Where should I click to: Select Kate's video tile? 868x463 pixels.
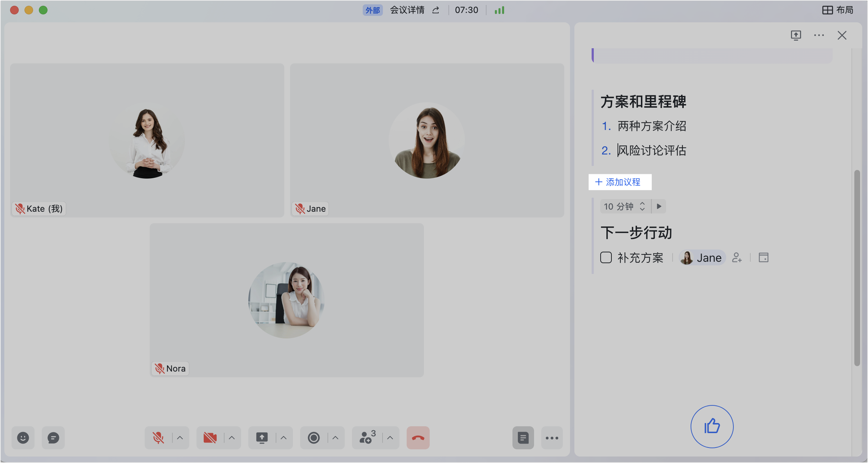(147, 140)
